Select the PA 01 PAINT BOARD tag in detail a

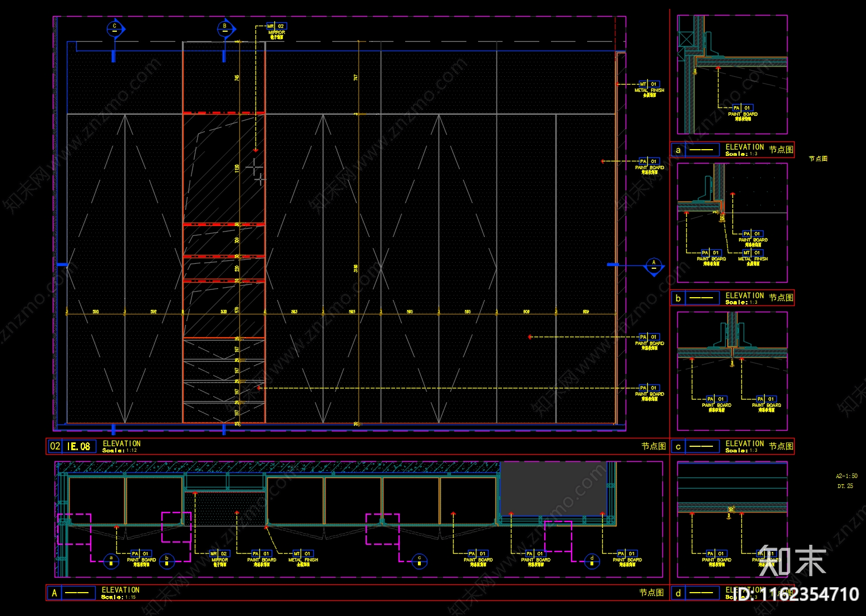[742, 113]
